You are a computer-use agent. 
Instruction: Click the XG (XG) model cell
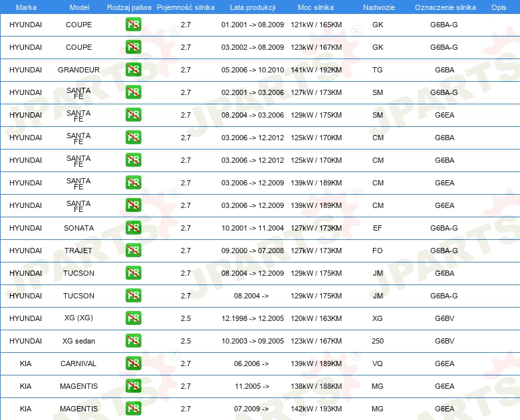pos(78,318)
